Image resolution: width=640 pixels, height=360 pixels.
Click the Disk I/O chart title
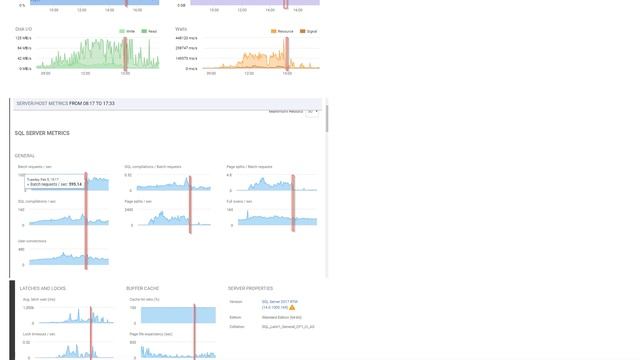(23, 29)
